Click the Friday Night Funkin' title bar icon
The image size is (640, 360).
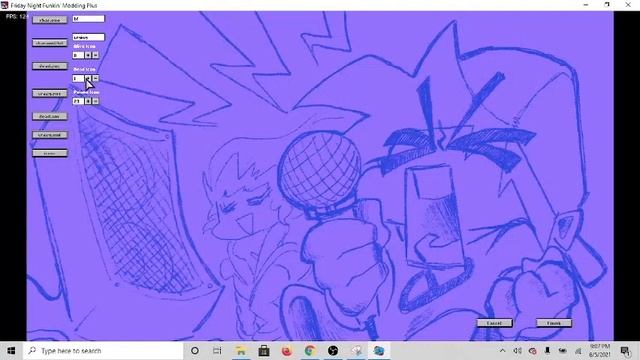(x=4, y=5)
